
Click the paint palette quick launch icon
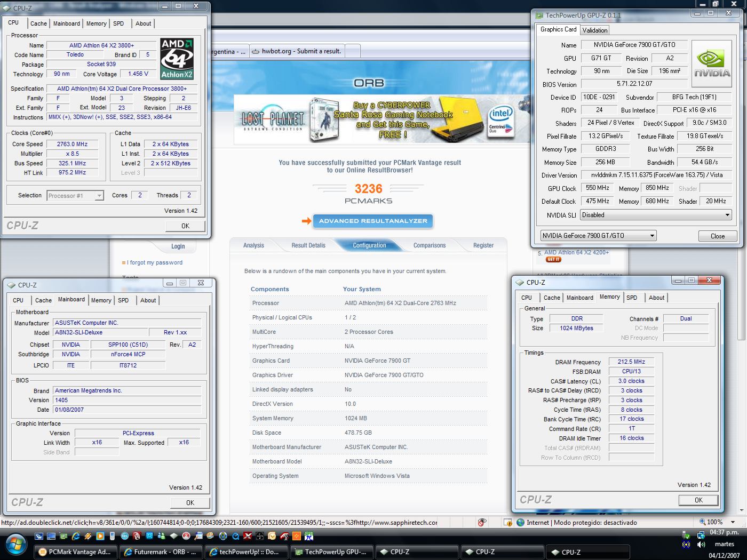[x=210, y=536]
